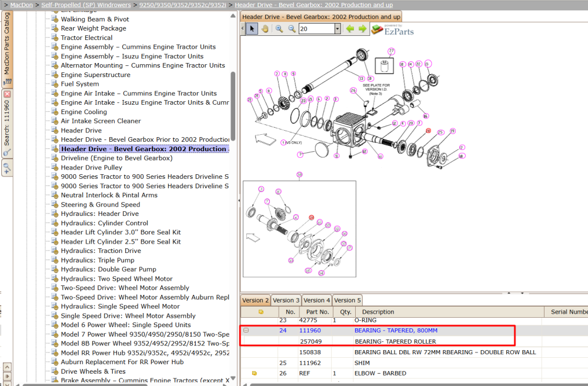Click part number 111960 link
588x386 pixels.
click(x=310, y=331)
